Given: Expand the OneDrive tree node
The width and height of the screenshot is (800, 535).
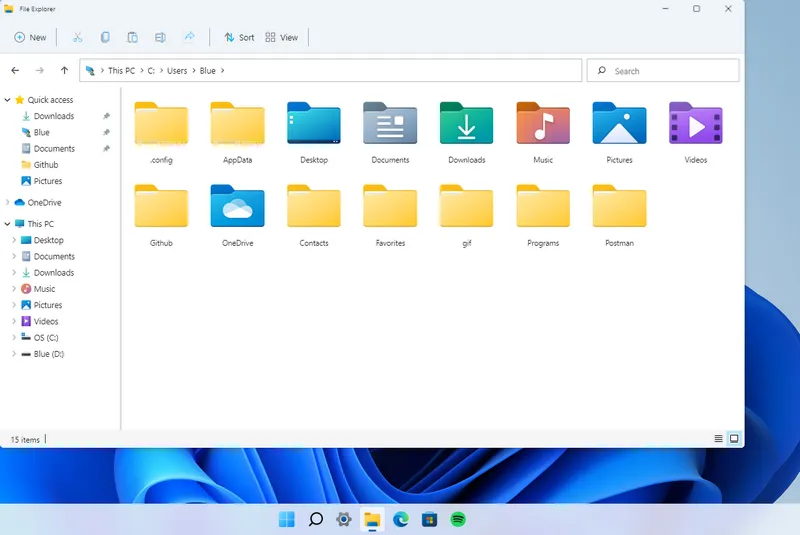Looking at the screenshot, I should (x=7, y=202).
